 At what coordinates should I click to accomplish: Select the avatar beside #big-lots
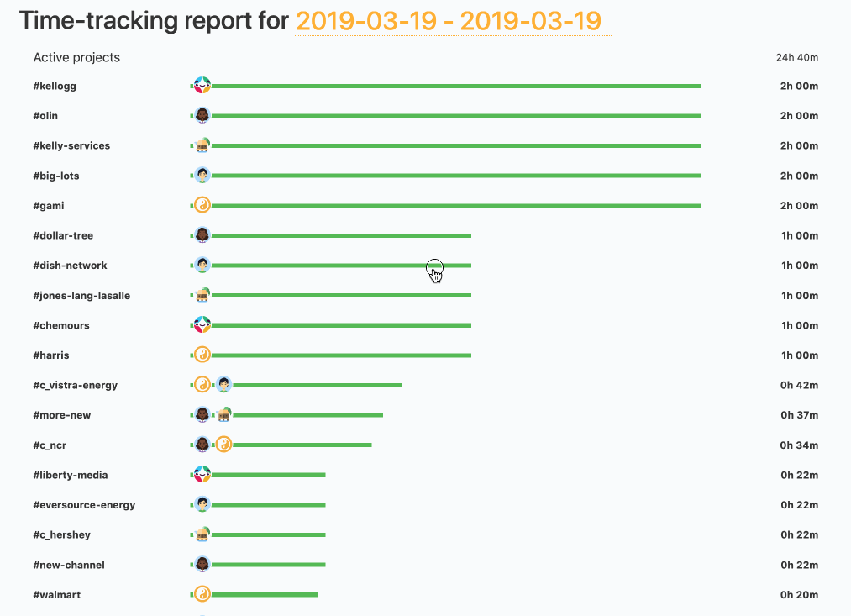pos(202,175)
